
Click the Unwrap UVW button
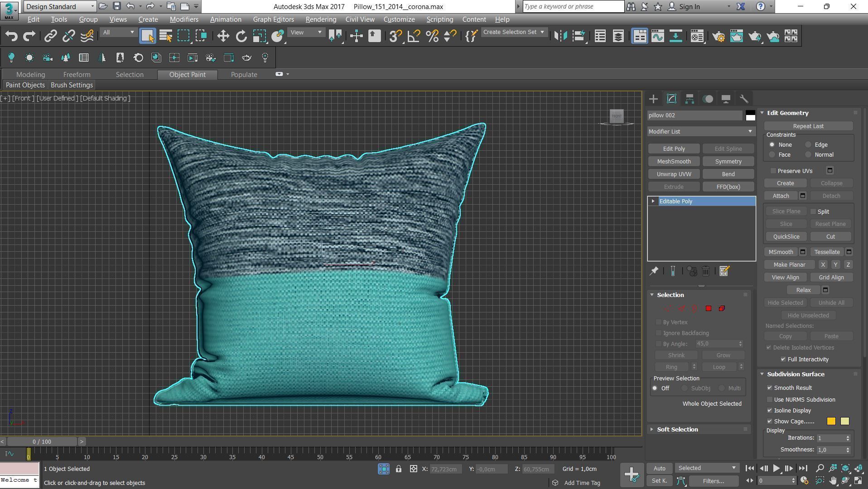tap(674, 174)
